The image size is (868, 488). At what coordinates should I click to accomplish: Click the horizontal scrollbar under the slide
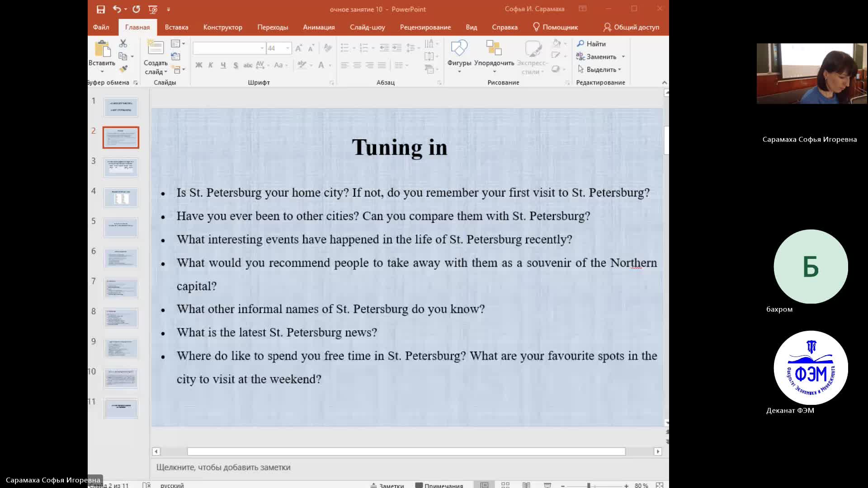point(406,451)
